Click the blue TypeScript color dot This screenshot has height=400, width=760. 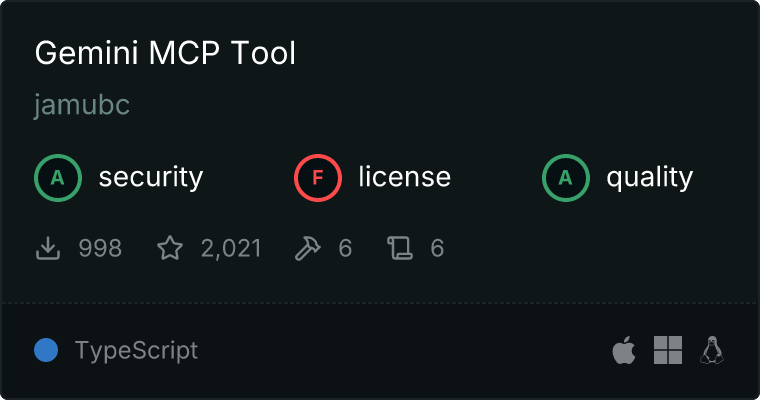tap(46, 350)
